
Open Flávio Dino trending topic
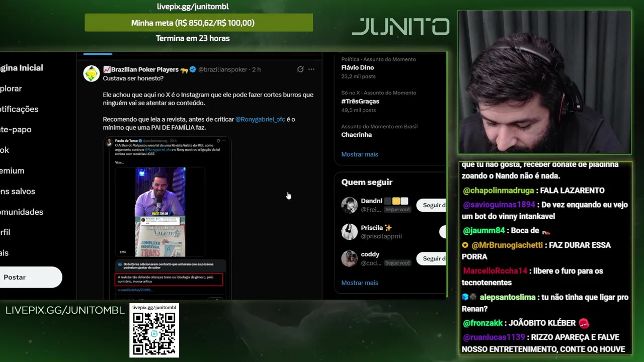click(358, 67)
